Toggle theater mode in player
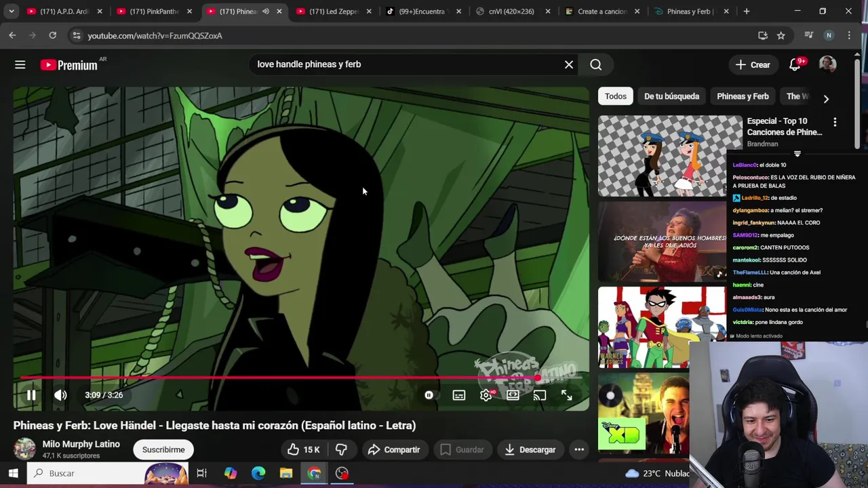868x488 pixels. 513,395
